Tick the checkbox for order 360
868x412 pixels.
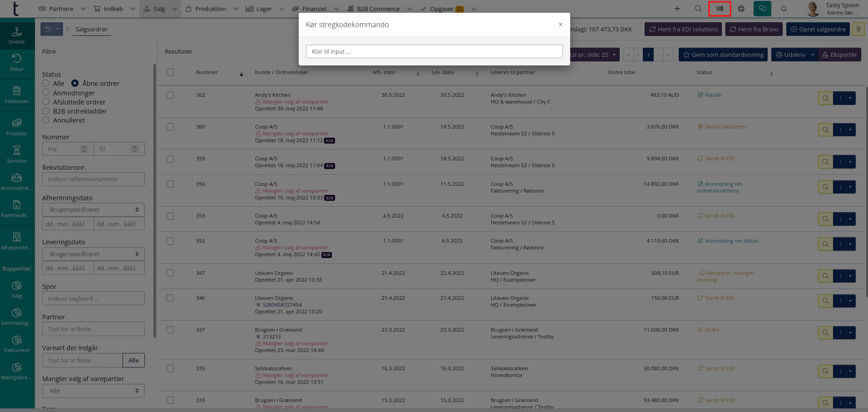pyautogui.click(x=170, y=127)
